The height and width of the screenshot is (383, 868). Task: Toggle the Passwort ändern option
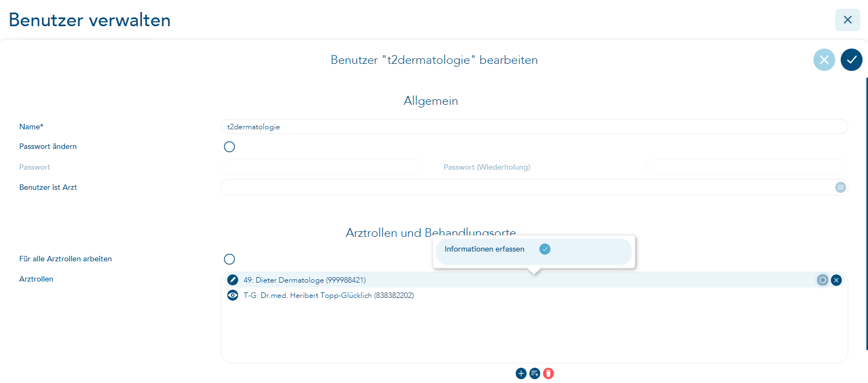pos(229,147)
